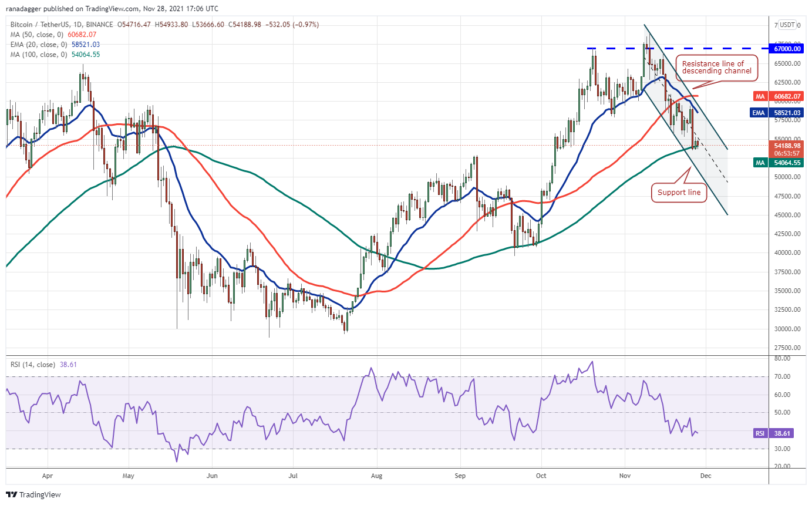Click the Dec label on time axis
Screen dimensions: 812x505
pyautogui.click(x=706, y=476)
